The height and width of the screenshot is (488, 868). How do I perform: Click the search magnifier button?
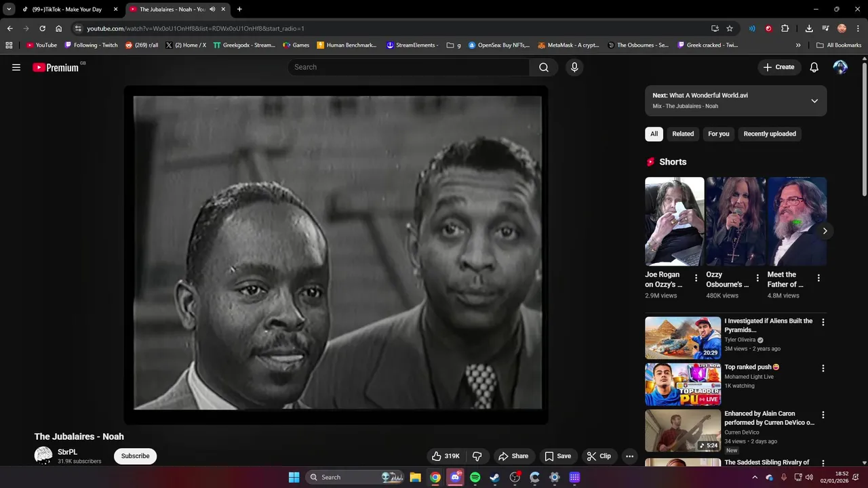(x=544, y=67)
